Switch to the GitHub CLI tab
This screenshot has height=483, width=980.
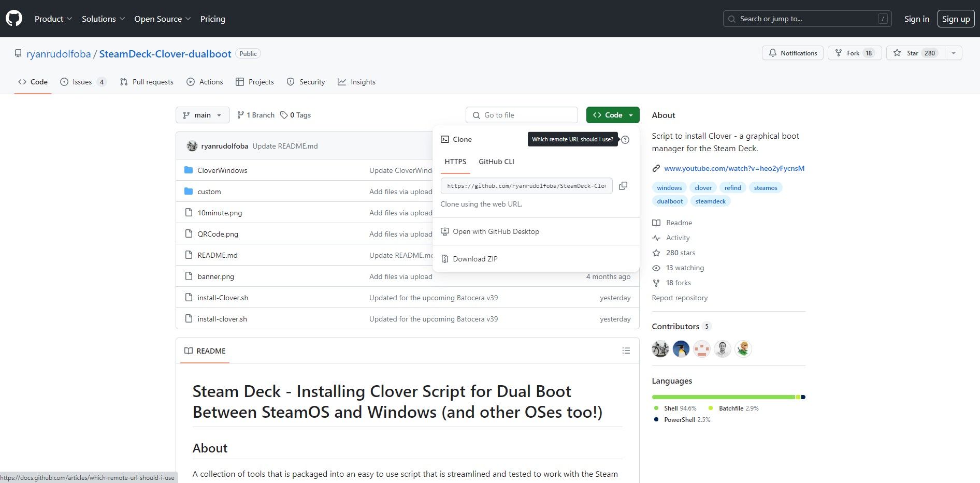click(496, 162)
